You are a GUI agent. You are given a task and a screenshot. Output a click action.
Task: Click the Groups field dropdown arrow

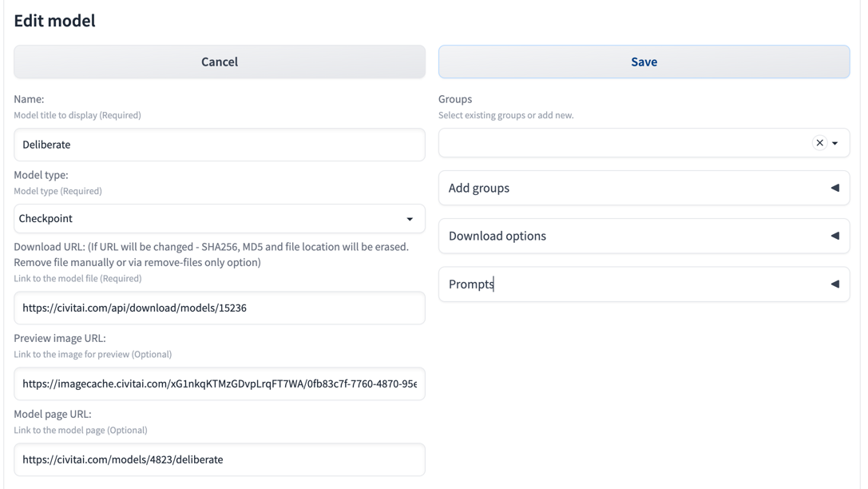tap(835, 144)
